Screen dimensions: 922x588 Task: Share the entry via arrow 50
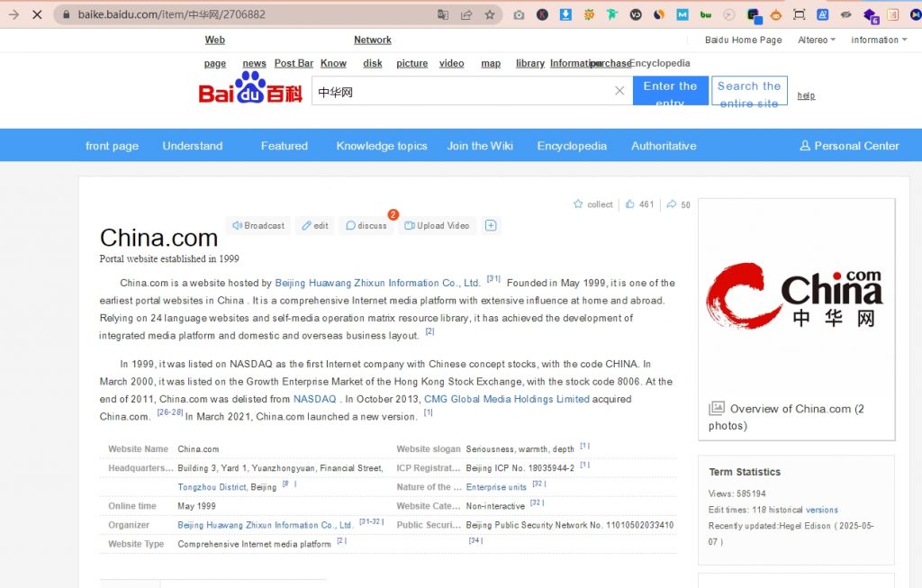[679, 204]
